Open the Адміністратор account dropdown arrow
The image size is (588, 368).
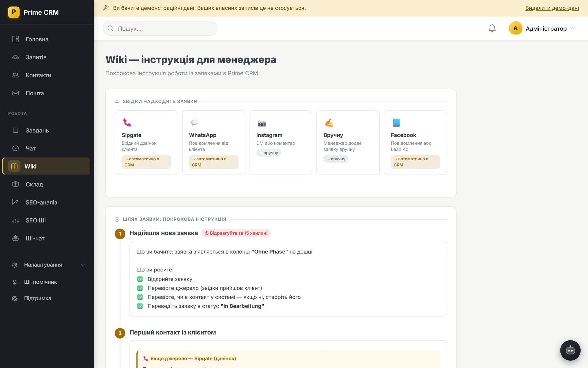pyautogui.click(x=572, y=28)
